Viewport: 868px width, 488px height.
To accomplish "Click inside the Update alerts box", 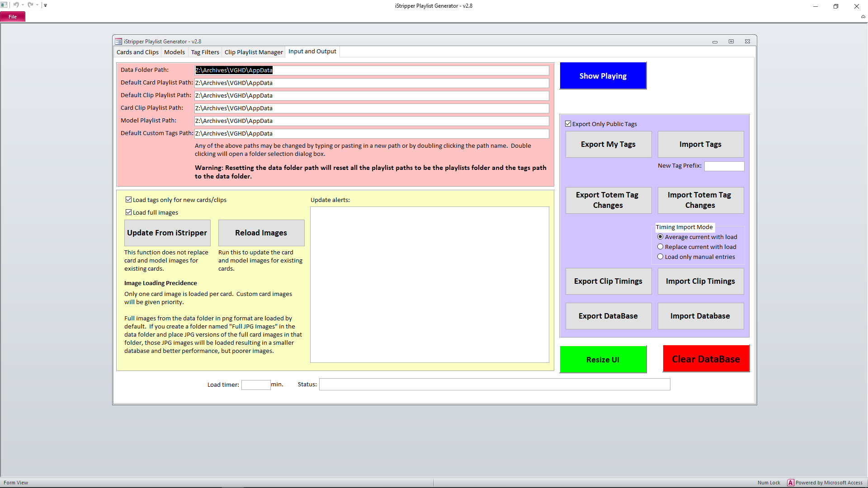I will 429,285.
